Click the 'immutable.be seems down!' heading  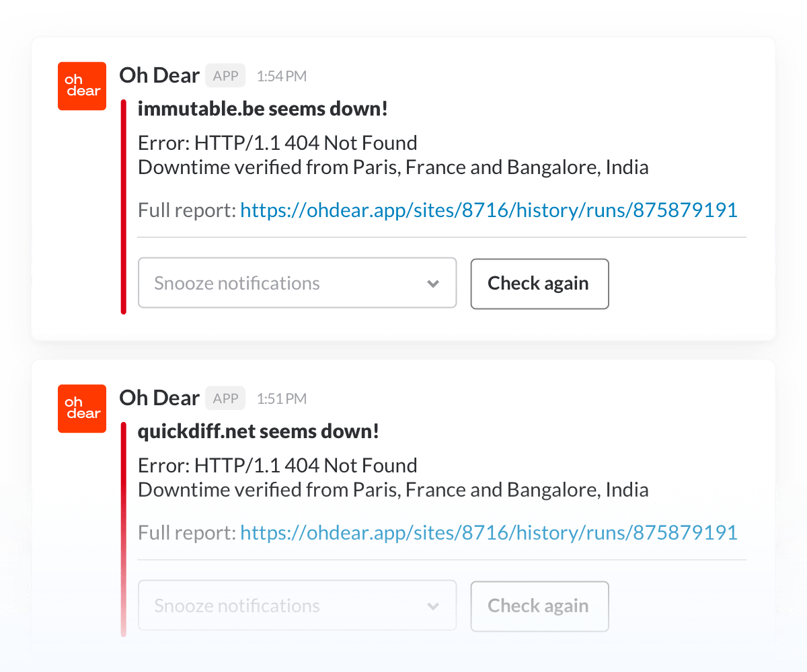click(262, 108)
